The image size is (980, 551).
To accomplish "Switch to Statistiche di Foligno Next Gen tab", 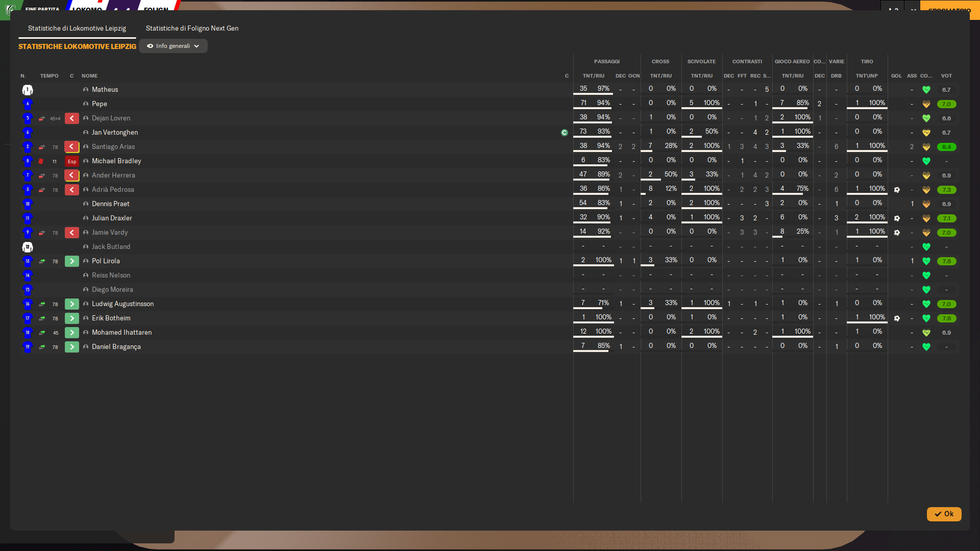I will (192, 29).
